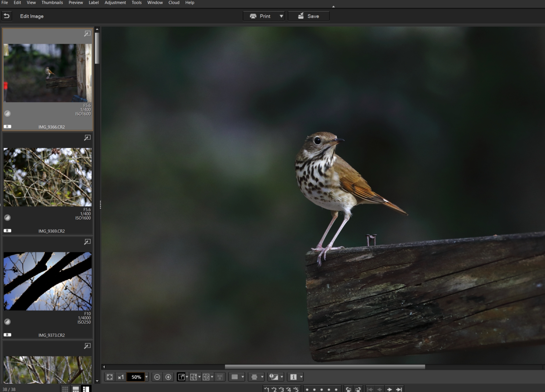Click the zoom out magnifier icon
This screenshot has width=545, height=392.
pyautogui.click(x=158, y=377)
